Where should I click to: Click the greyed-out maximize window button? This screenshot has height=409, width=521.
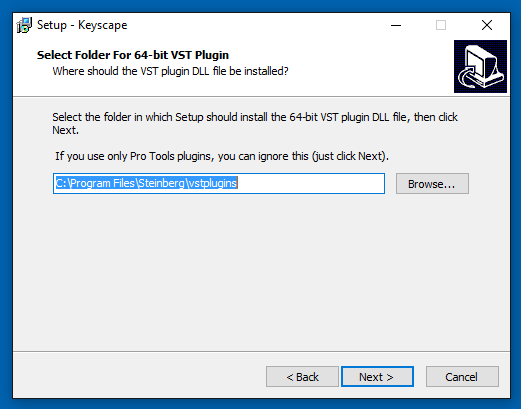[441, 25]
